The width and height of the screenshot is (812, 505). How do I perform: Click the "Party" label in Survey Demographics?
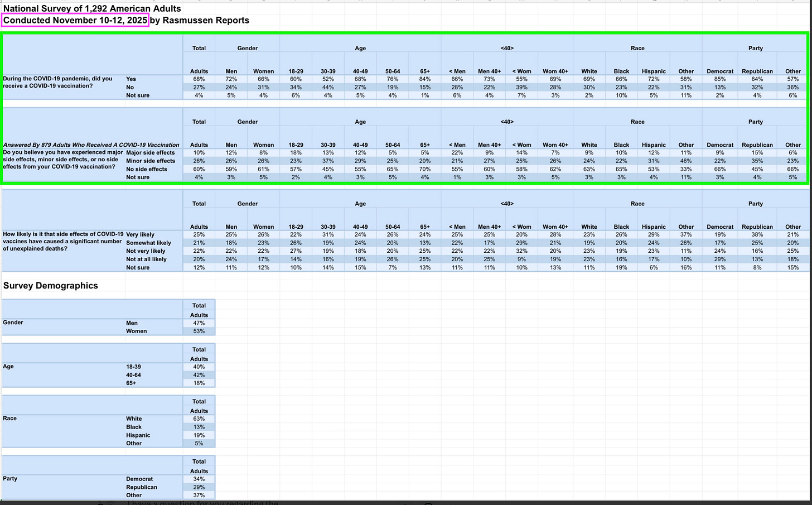(x=10, y=479)
